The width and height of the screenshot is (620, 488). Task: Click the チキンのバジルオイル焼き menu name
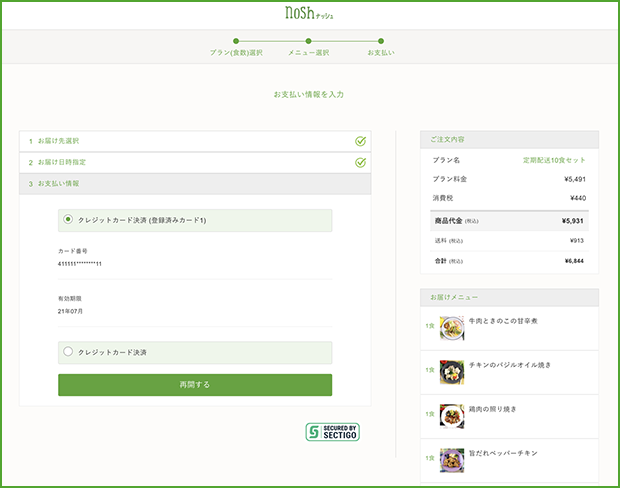[510, 365]
